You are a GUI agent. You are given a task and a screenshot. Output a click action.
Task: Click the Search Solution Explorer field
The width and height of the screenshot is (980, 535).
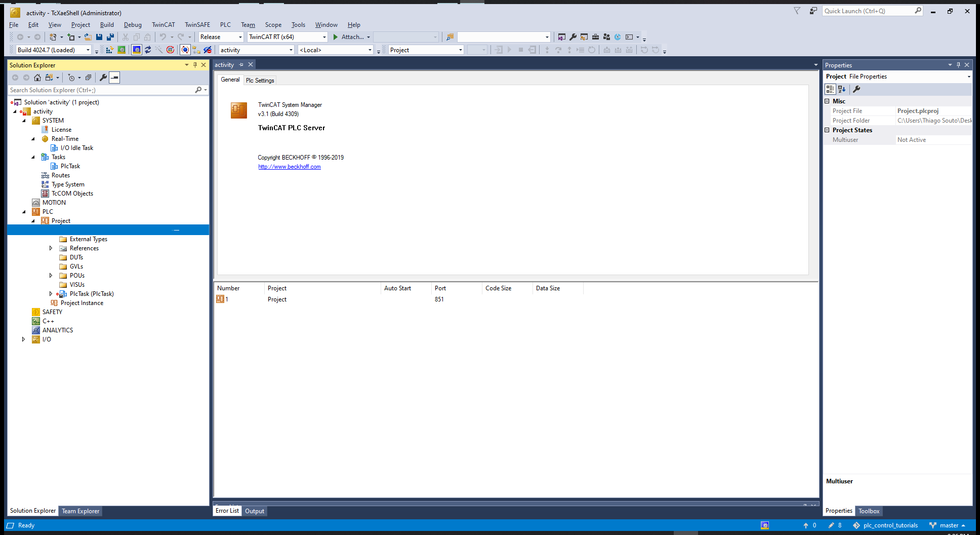pyautogui.click(x=101, y=90)
